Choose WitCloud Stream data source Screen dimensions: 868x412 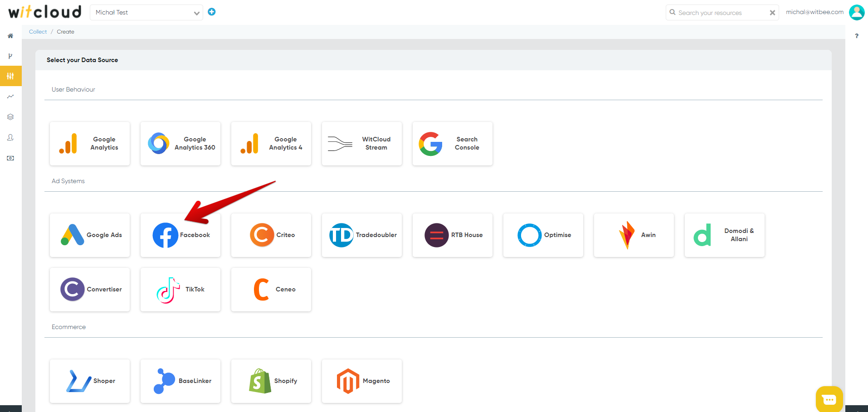pos(362,144)
